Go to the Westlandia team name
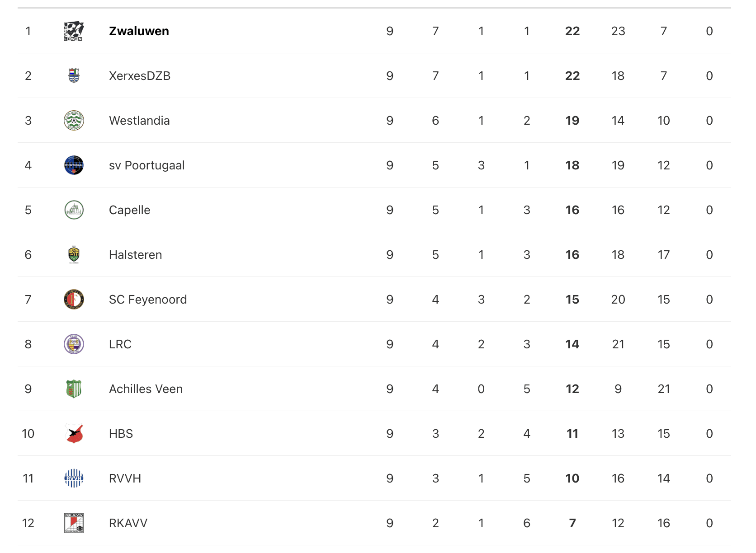 (x=139, y=121)
